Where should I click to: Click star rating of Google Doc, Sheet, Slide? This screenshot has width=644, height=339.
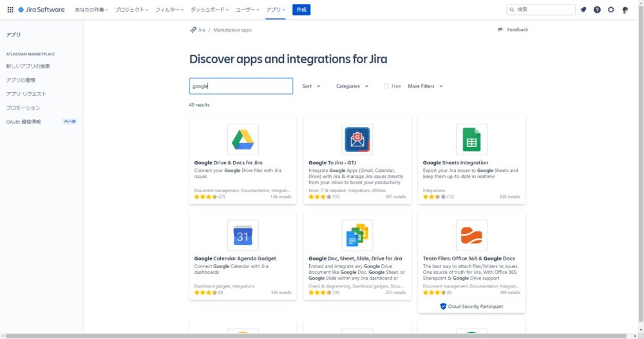[320, 293]
